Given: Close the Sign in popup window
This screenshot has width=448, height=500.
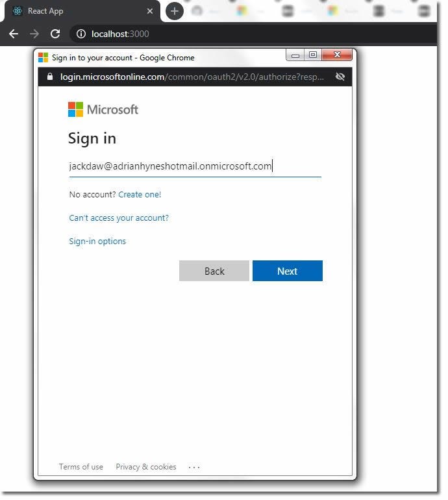Looking at the screenshot, I should point(337,55).
